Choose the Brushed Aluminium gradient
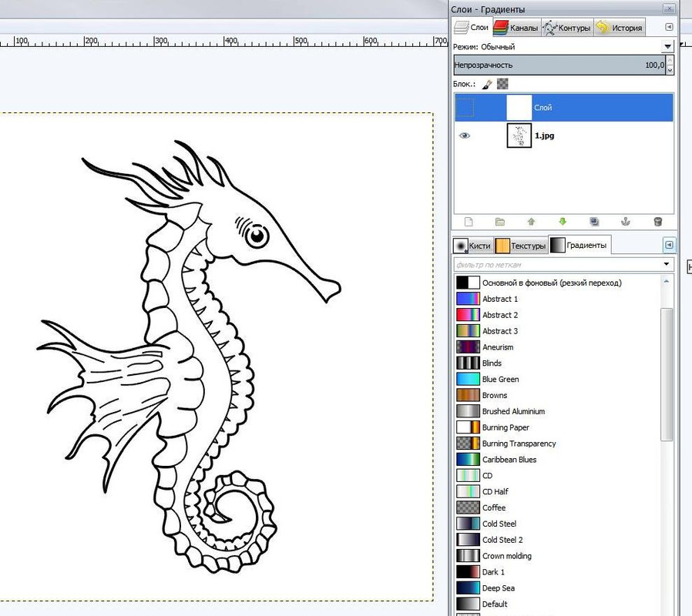The width and height of the screenshot is (692, 616). pyautogui.click(x=558, y=411)
